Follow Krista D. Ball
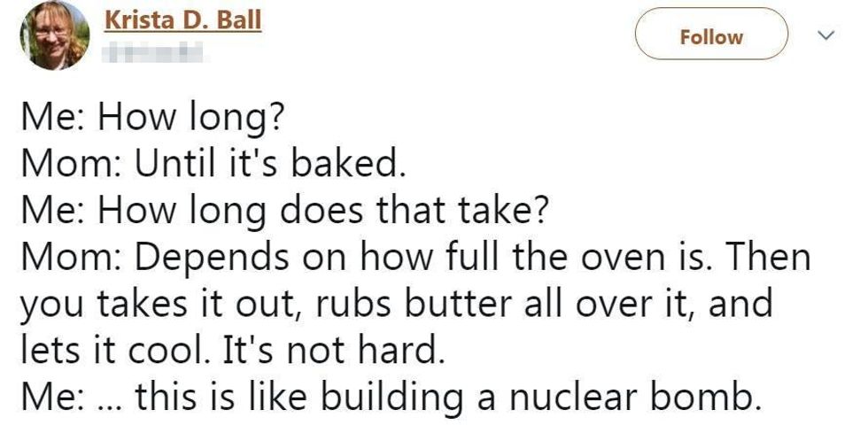This screenshot has height=433, width=868. click(x=711, y=36)
